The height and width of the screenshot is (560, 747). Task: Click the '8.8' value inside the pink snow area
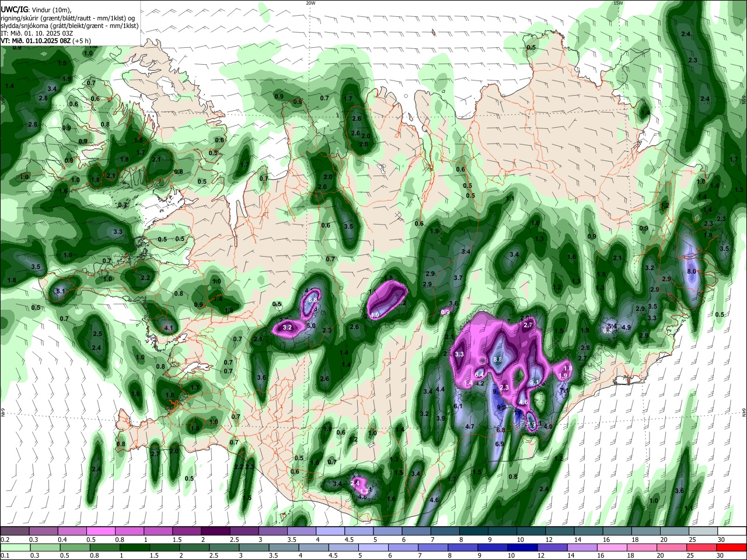click(x=498, y=360)
